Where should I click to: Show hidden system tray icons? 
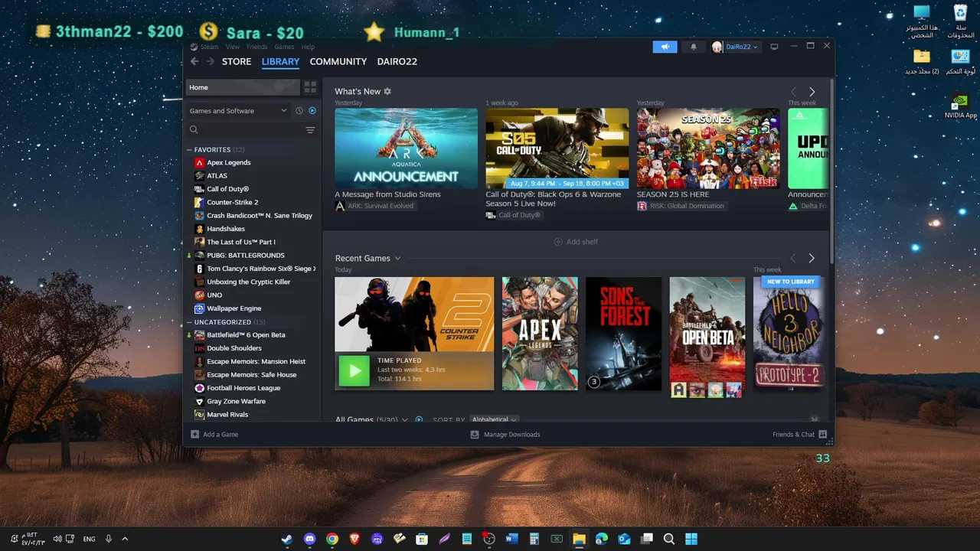click(x=125, y=539)
